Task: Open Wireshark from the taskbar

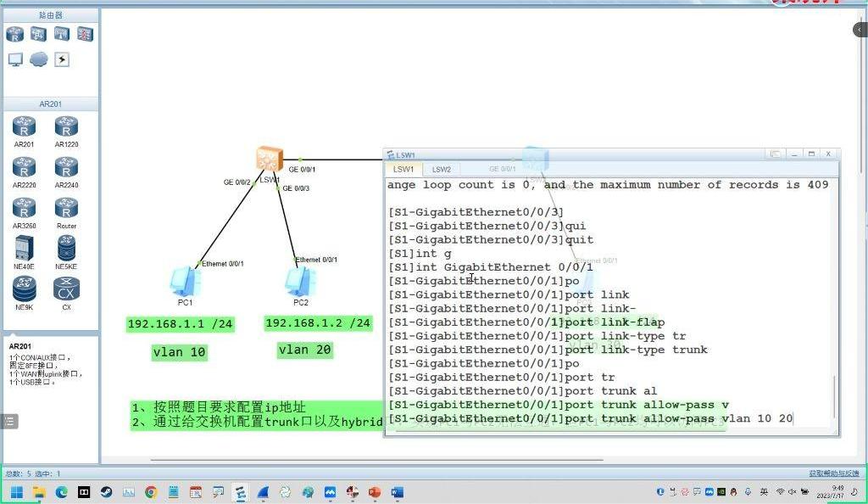Action: (x=263, y=492)
